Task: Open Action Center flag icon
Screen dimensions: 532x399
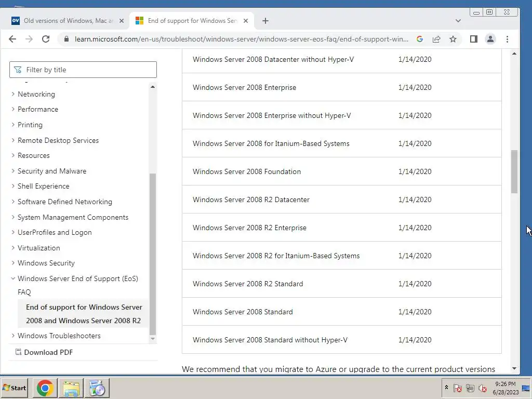Action: [x=457, y=388]
